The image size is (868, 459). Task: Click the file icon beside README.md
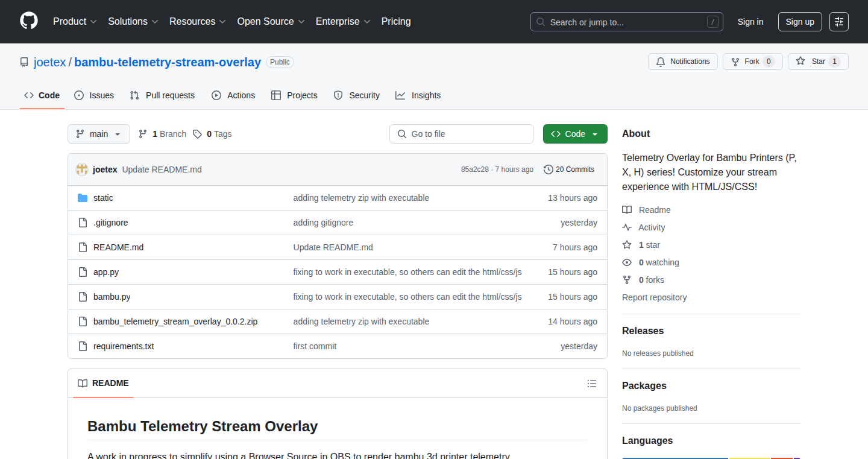pos(83,247)
